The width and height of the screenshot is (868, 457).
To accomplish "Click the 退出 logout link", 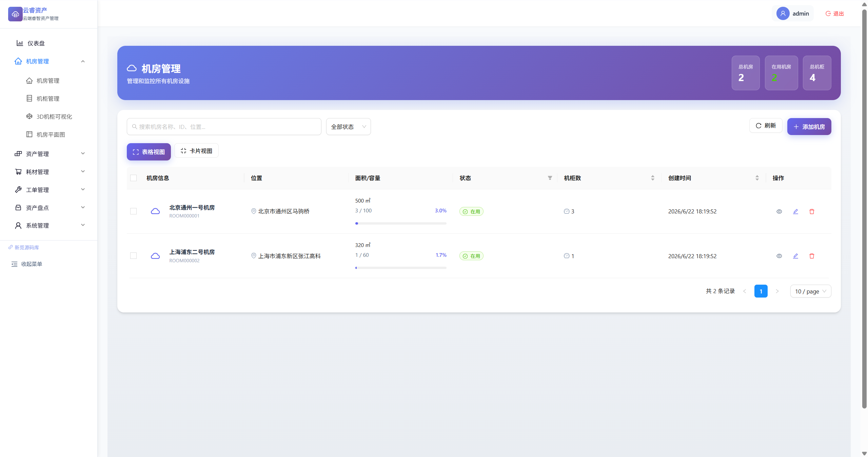I will point(835,14).
